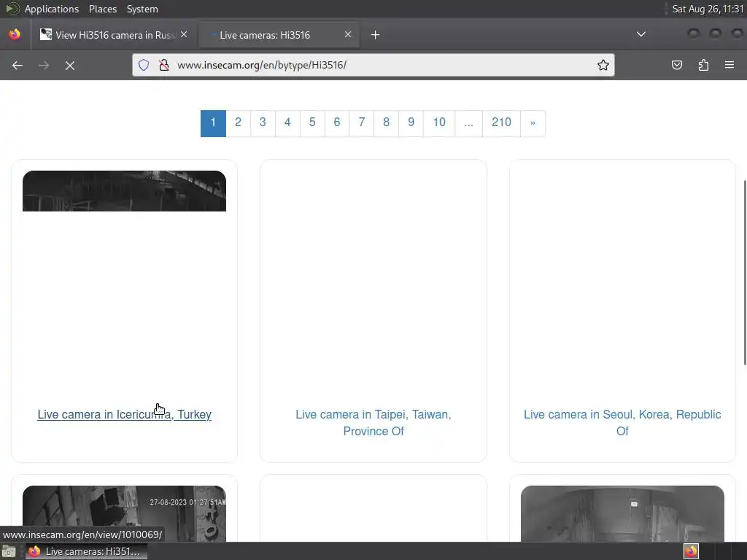747x560 pixels.
Task: Go to pagination page 5
Action: tap(312, 123)
